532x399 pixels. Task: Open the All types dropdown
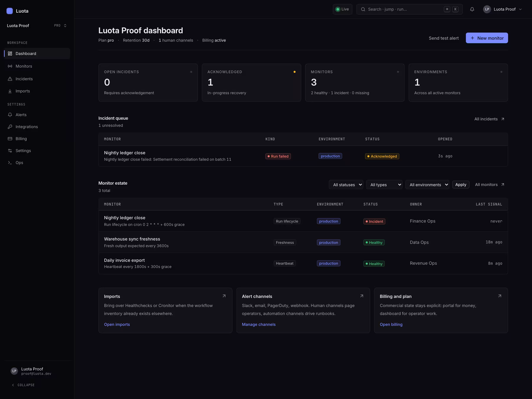click(x=384, y=185)
